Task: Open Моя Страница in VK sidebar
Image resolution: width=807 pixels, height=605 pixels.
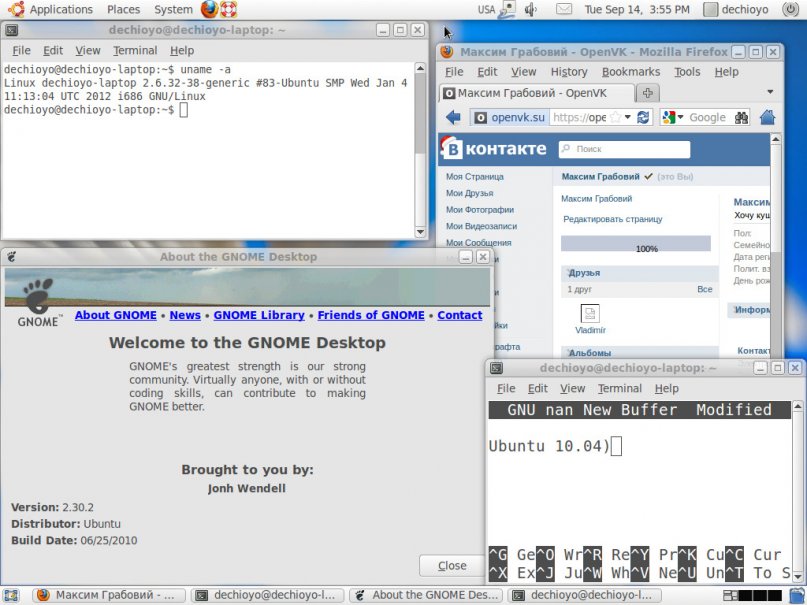Action: (x=475, y=176)
